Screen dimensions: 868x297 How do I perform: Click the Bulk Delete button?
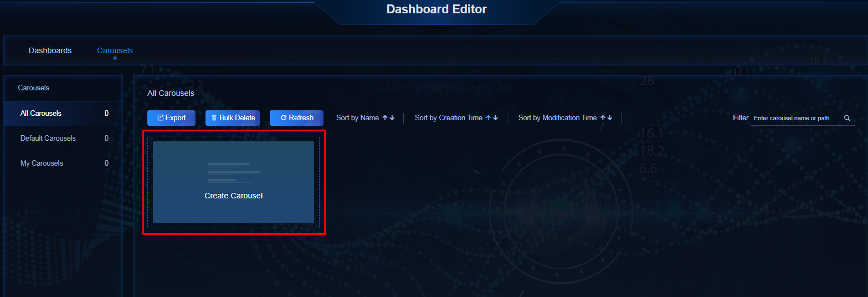[233, 118]
